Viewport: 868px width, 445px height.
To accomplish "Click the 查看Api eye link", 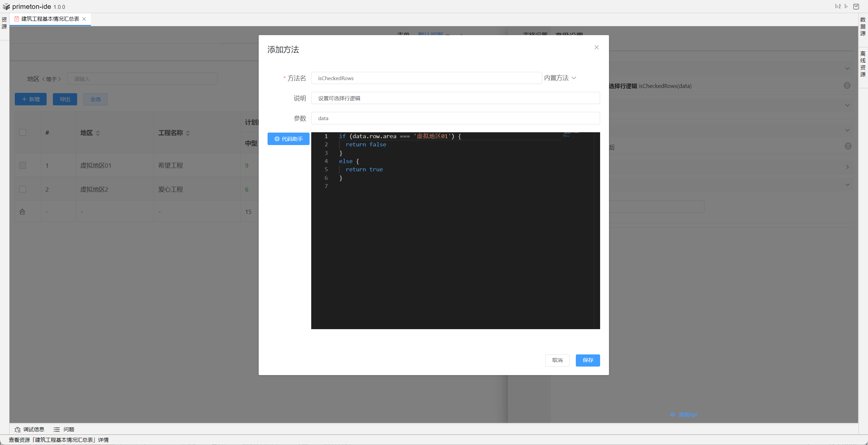I will (x=684, y=415).
